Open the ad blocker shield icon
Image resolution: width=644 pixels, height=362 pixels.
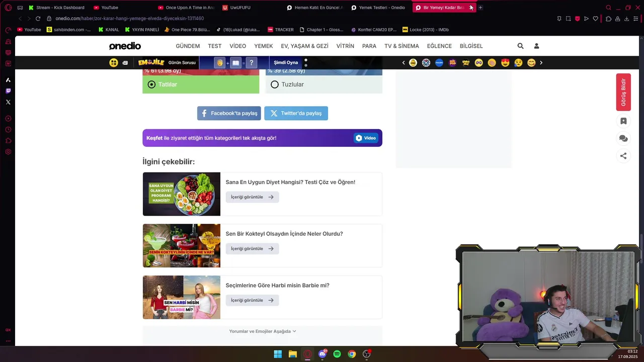pyautogui.click(x=577, y=19)
